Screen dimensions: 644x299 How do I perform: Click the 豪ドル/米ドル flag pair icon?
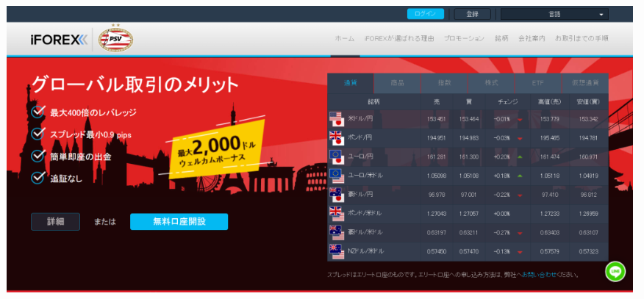[337, 233]
